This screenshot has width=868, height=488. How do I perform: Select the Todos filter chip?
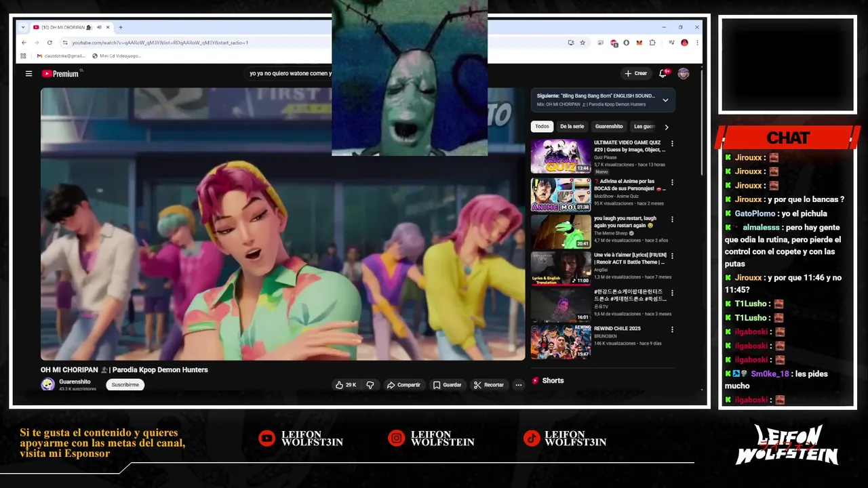(542, 127)
